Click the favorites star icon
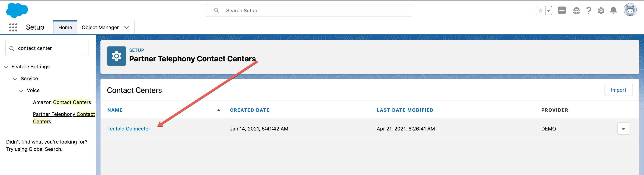The image size is (644, 175). click(x=540, y=10)
